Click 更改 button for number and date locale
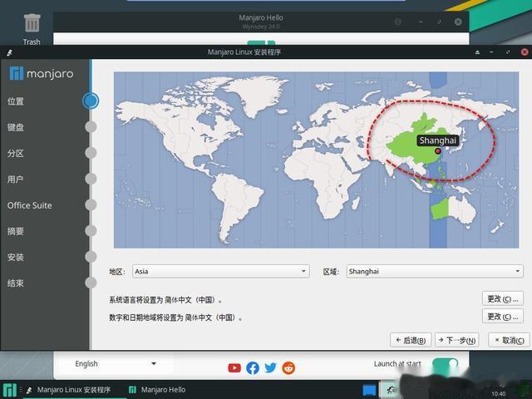The height and width of the screenshot is (399, 532). (502, 317)
